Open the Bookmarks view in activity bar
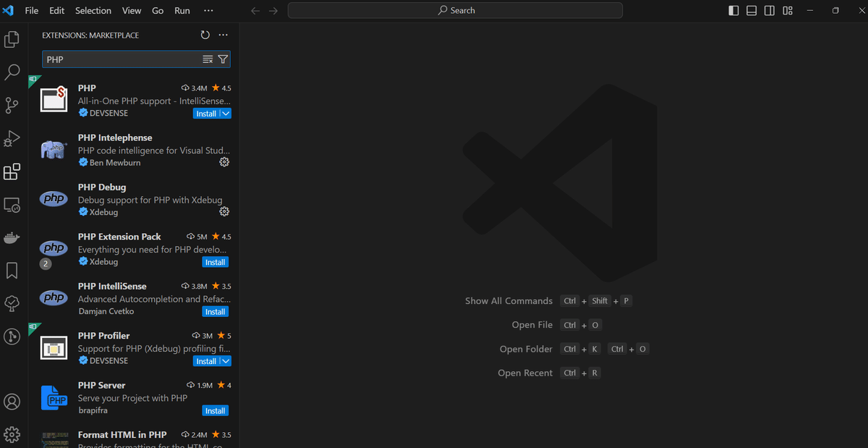 12,271
